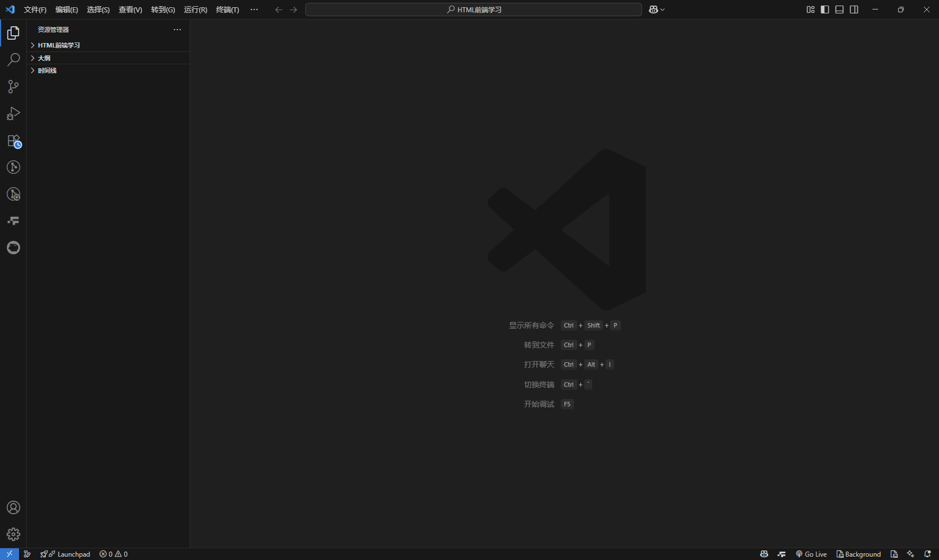Open the 选择(S) menu
Viewport: 939px width, 560px height.
[98, 10]
